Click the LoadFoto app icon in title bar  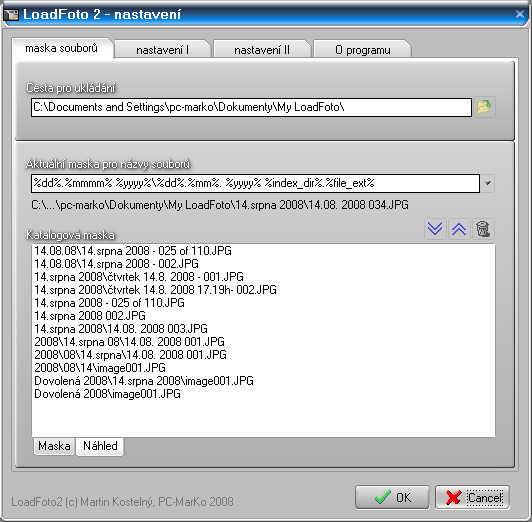12,15
